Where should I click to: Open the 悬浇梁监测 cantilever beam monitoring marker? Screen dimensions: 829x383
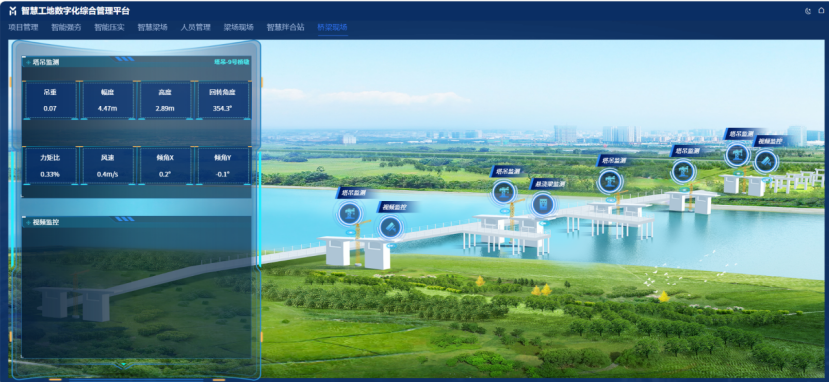point(542,204)
